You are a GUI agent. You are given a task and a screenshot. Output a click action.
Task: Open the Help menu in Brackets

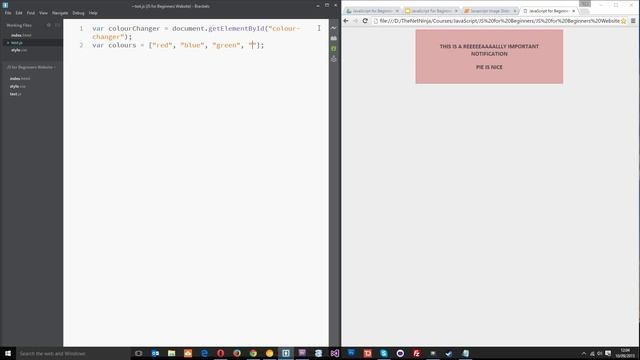pos(93,13)
